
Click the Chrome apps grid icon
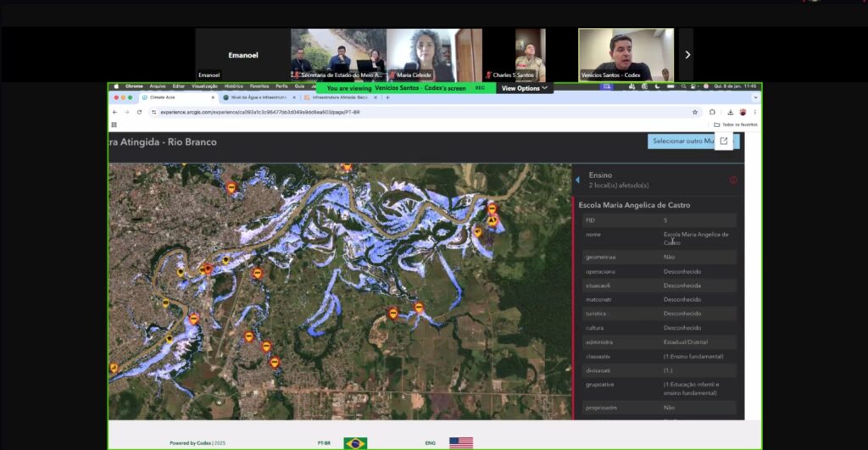click(114, 125)
